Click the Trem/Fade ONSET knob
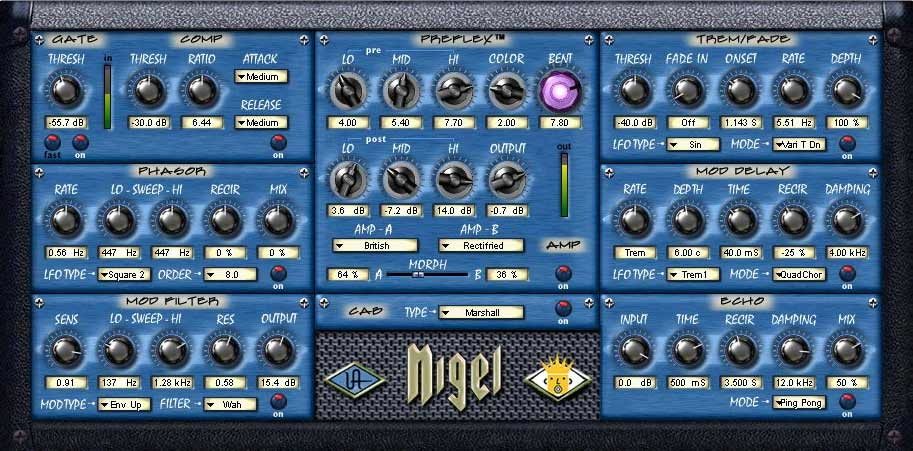 click(x=741, y=91)
